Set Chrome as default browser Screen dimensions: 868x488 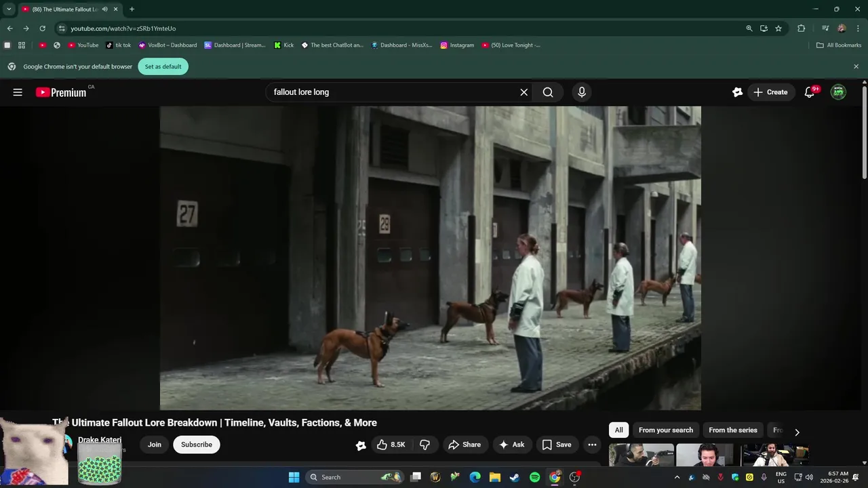point(163,66)
